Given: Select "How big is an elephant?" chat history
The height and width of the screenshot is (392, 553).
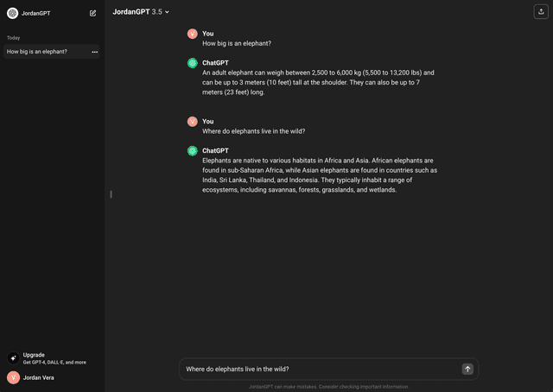Looking at the screenshot, I should pos(37,52).
